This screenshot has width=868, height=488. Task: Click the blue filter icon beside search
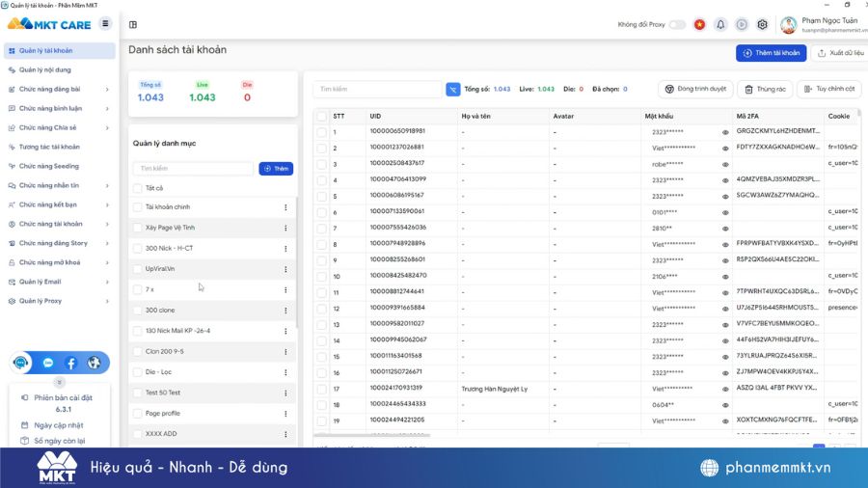[453, 89]
